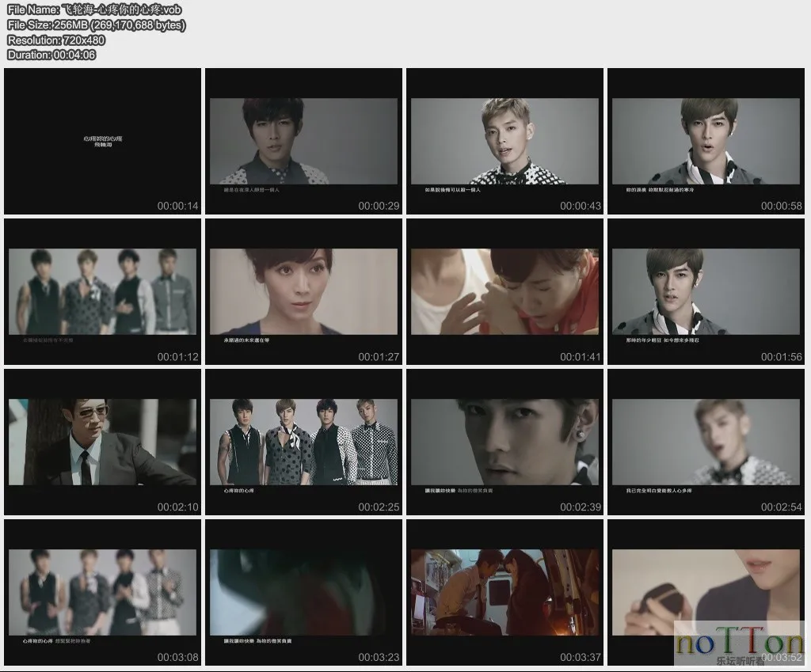Click the File Size 256MB text
The image size is (811, 672).
tap(97, 25)
